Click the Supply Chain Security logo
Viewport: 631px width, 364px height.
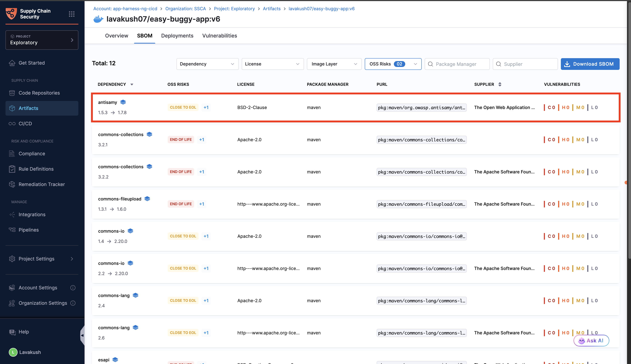pos(11,14)
